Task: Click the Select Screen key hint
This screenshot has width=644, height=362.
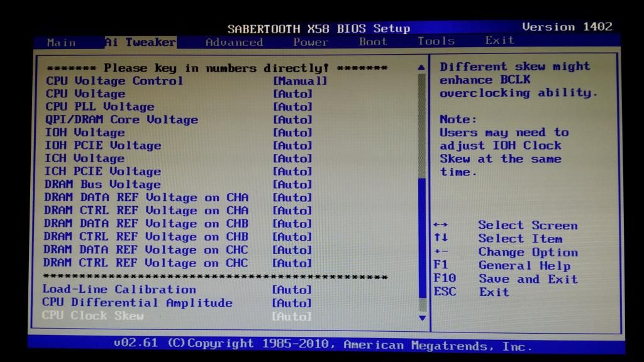Action: click(528, 226)
